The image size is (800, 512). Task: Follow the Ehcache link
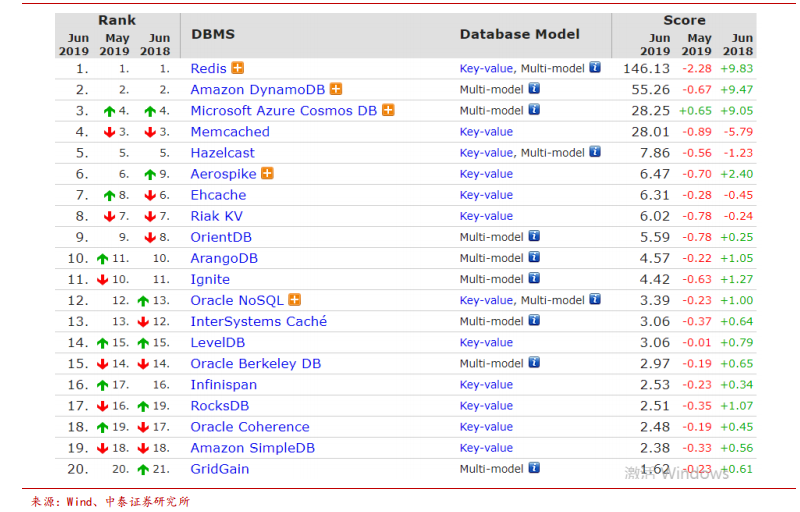[x=218, y=195]
